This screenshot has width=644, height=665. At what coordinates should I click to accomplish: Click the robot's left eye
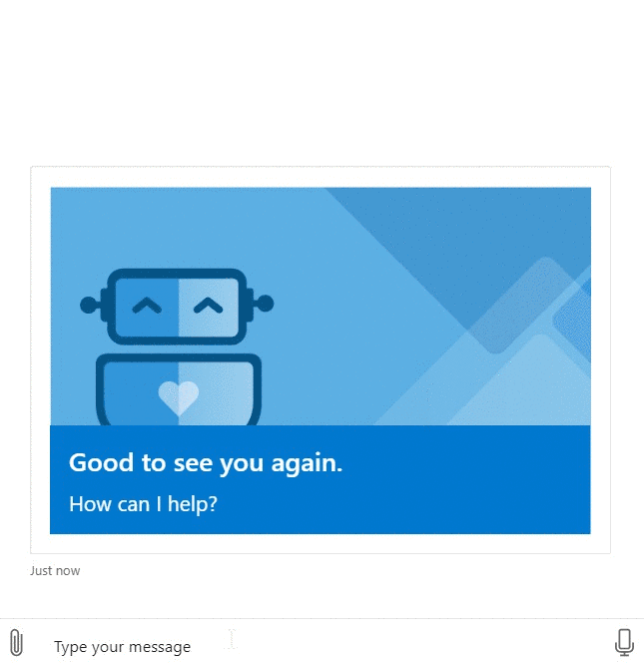point(147,305)
